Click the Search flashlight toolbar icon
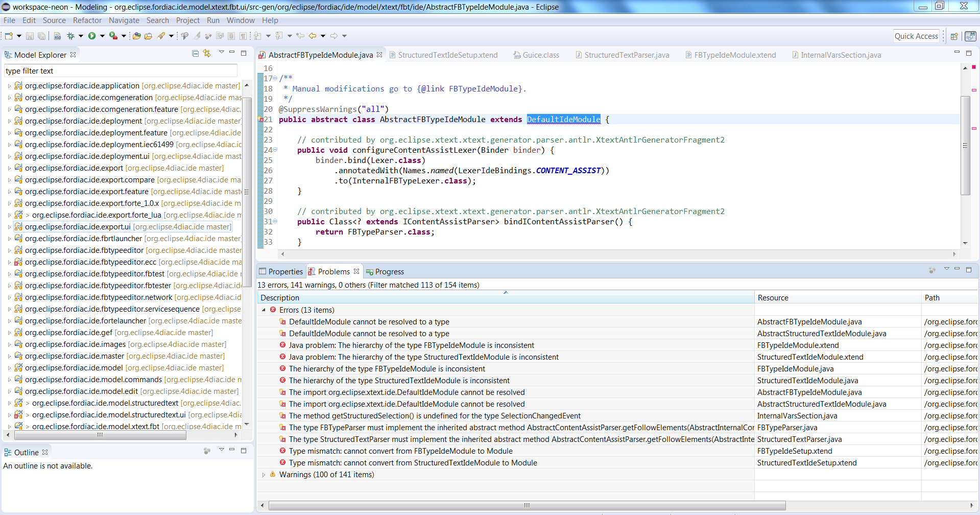Screen dimensions: 980x515 click(x=161, y=36)
